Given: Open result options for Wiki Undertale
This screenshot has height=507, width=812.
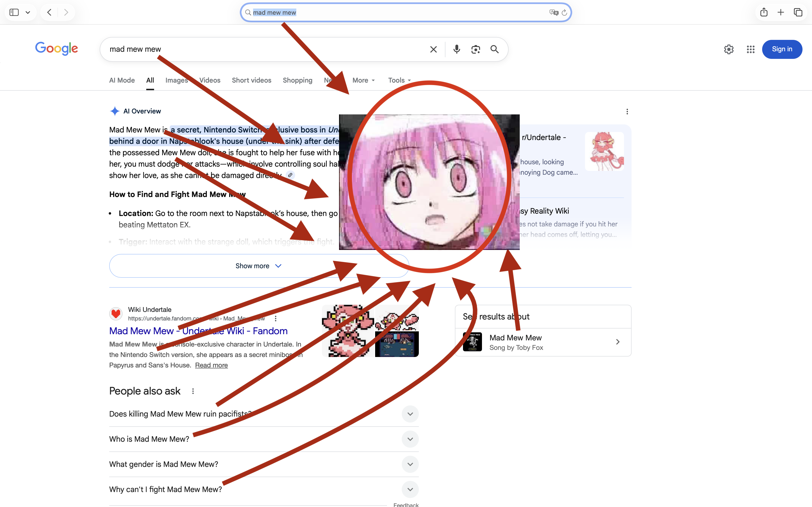Looking at the screenshot, I should point(275,319).
